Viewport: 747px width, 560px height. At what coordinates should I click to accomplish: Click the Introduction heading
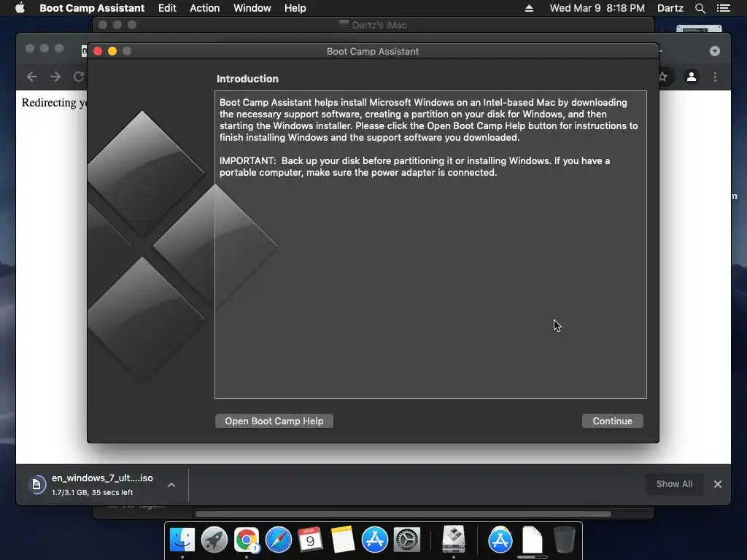click(x=247, y=79)
